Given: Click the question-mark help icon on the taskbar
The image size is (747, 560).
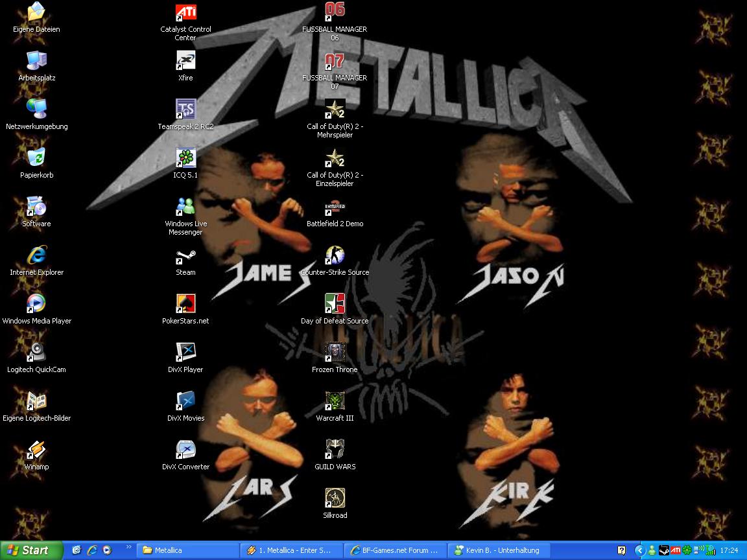Looking at the screenshot, I should pyautogui.click(x=621, y=550).
